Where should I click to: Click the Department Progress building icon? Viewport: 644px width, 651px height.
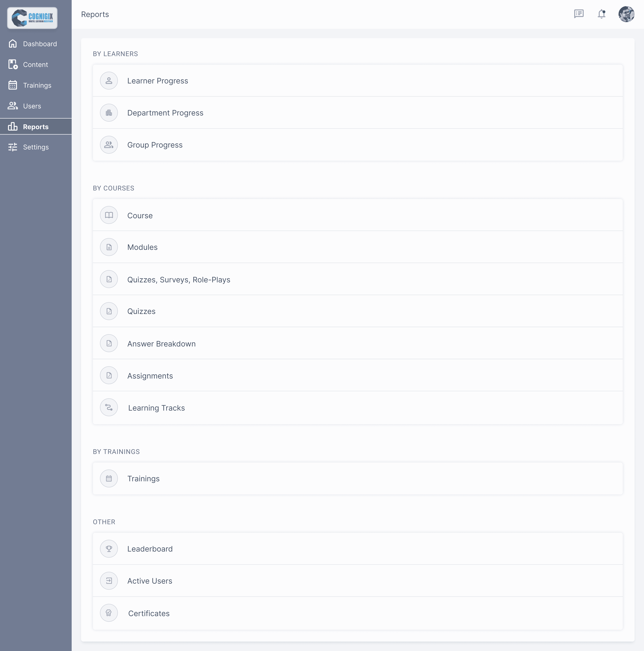click(109, 113)
